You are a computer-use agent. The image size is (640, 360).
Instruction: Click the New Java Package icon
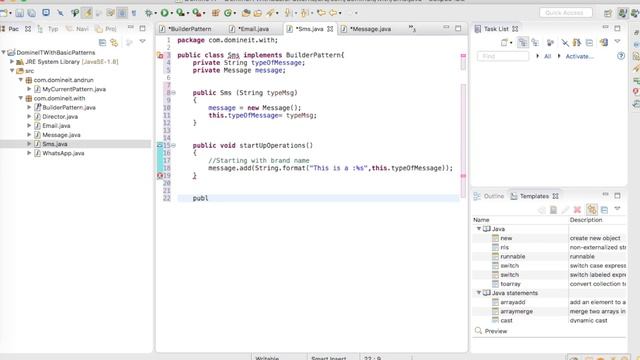(x=216, y=13)
